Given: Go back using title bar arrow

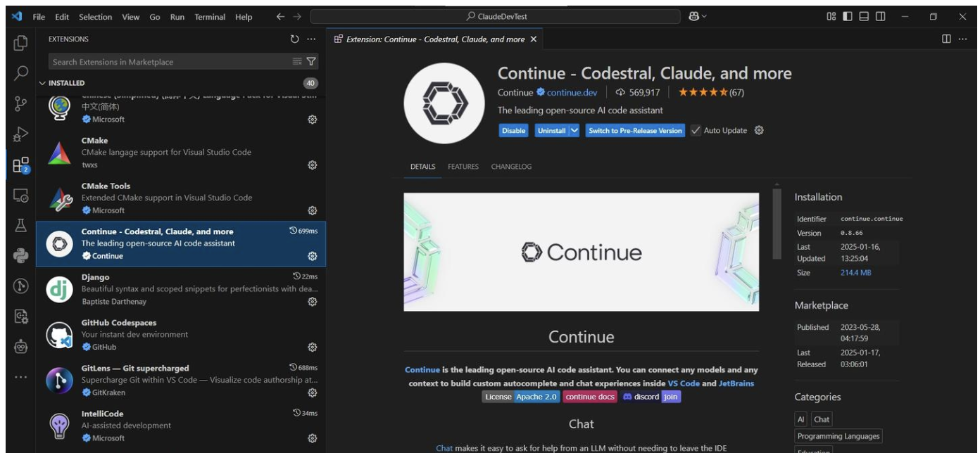Looking at the screenshot, I should tap(280, 17).
